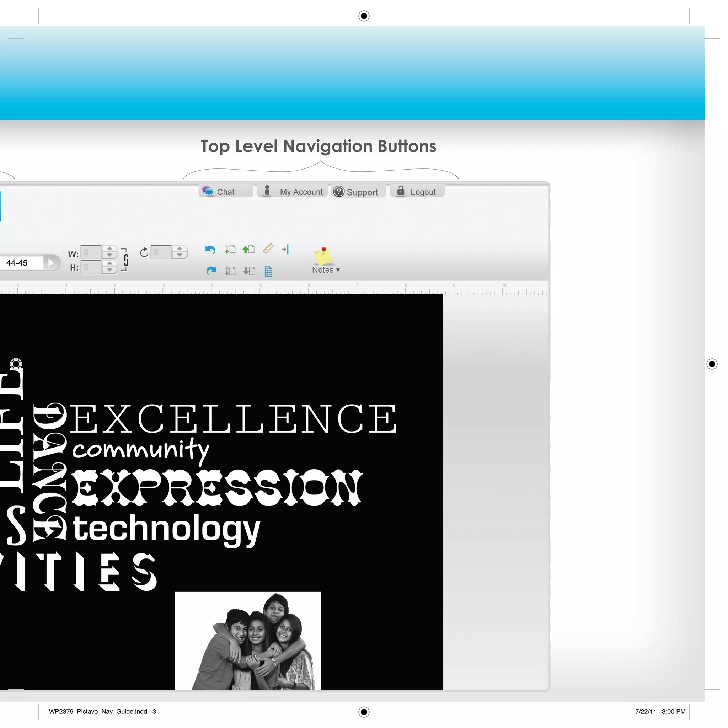
Task: Click the send to back icon
Action: click(x=249, y=271)
